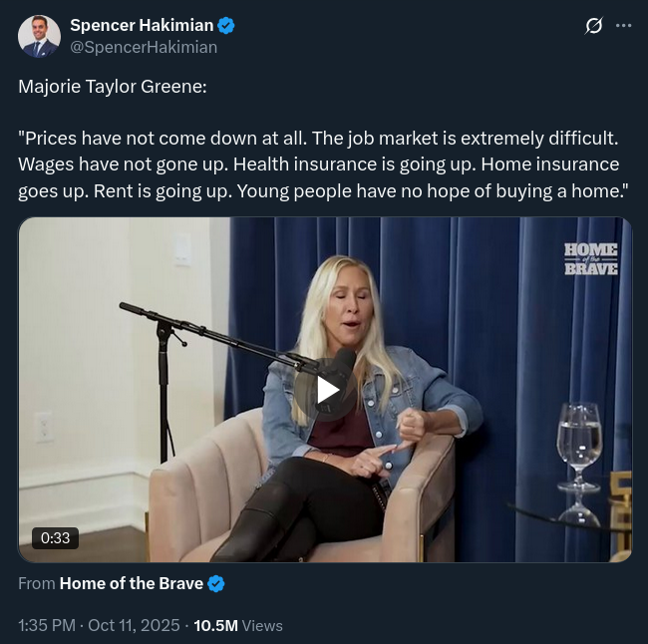This screenshot has height=644, width=648.
Task: Click the Home of the Brave watermark logo
Action: pyautogui.click(x=591, y=259)
